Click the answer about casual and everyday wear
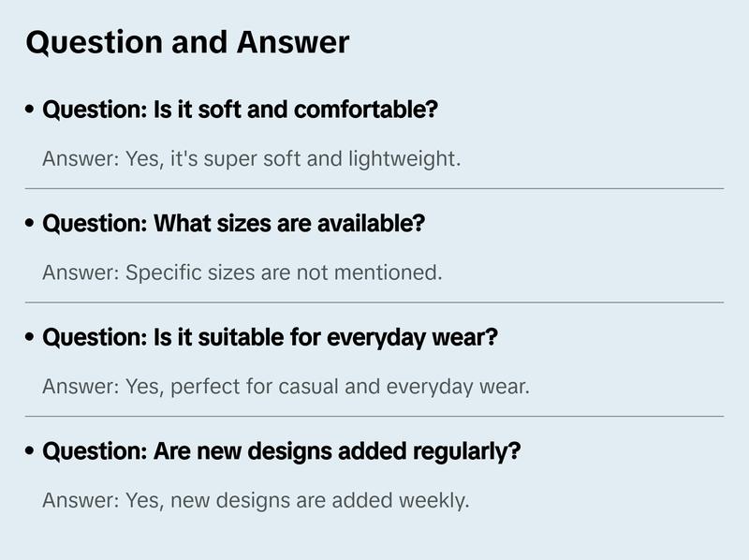This screenshot has height=560, width=749. [x=286, y=387]
